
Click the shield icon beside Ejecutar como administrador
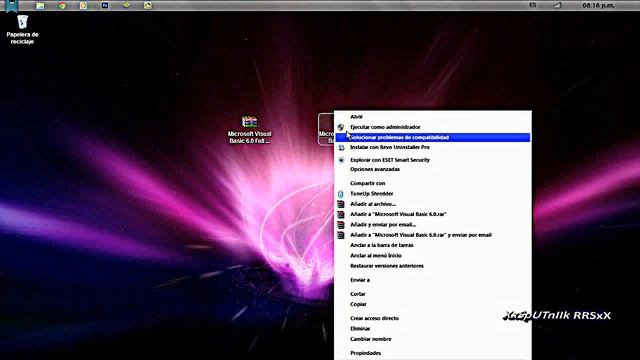341,127
